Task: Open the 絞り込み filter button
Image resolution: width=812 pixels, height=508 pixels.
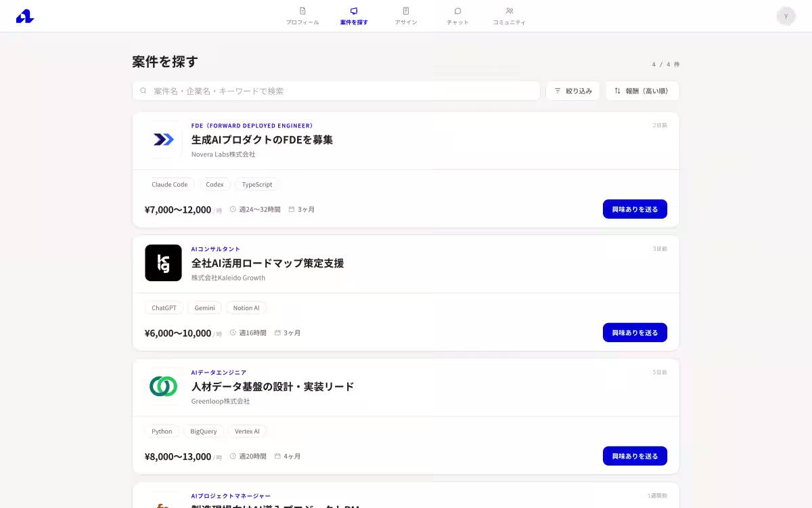Action: [572, 91]
